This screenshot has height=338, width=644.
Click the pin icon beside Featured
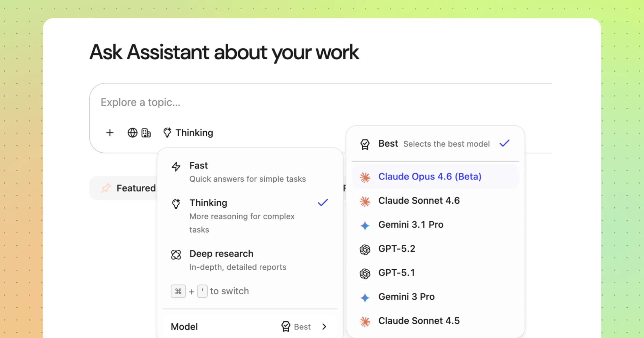coord(106,188)
